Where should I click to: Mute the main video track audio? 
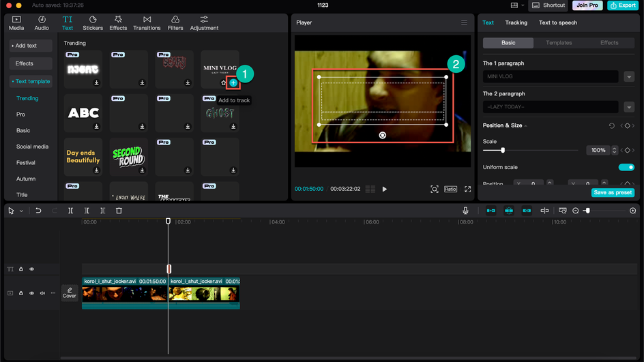(42, 293)
